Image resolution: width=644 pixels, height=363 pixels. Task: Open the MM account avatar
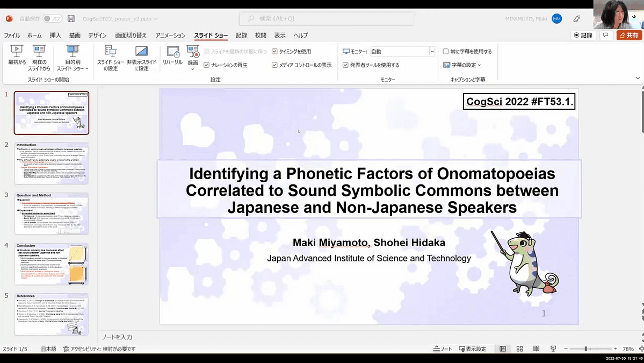click(x=556, y=18)
